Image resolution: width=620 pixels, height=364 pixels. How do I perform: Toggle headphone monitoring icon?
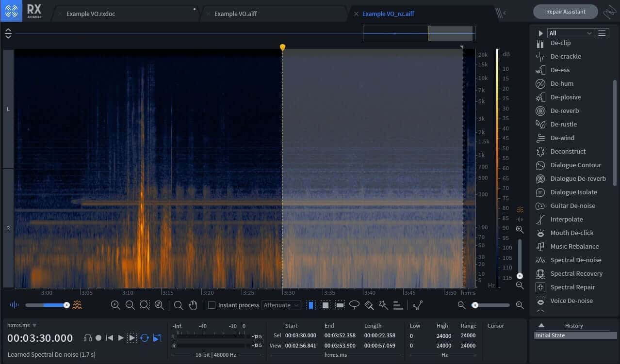(88, 338)
